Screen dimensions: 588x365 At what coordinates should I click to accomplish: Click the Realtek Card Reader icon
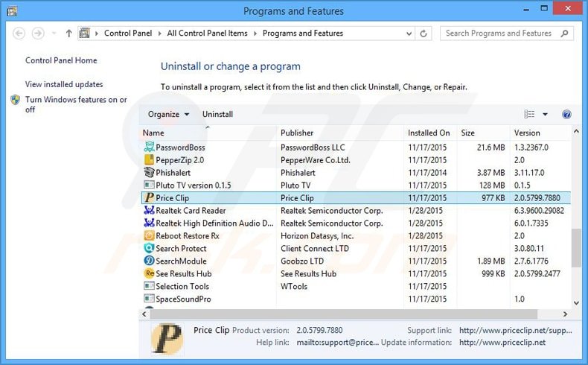tap(150, 211)
